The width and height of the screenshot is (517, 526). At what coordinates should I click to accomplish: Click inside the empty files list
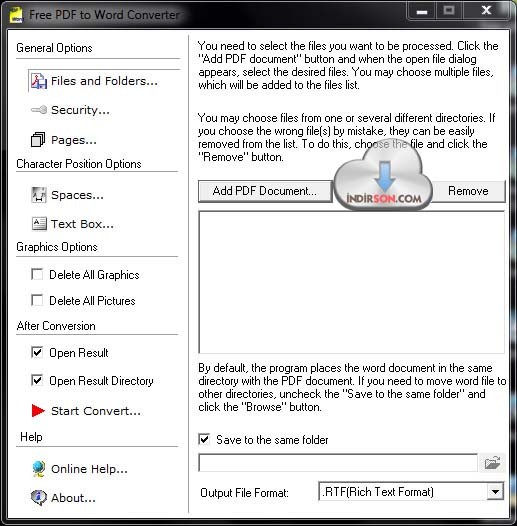point(351,282)
